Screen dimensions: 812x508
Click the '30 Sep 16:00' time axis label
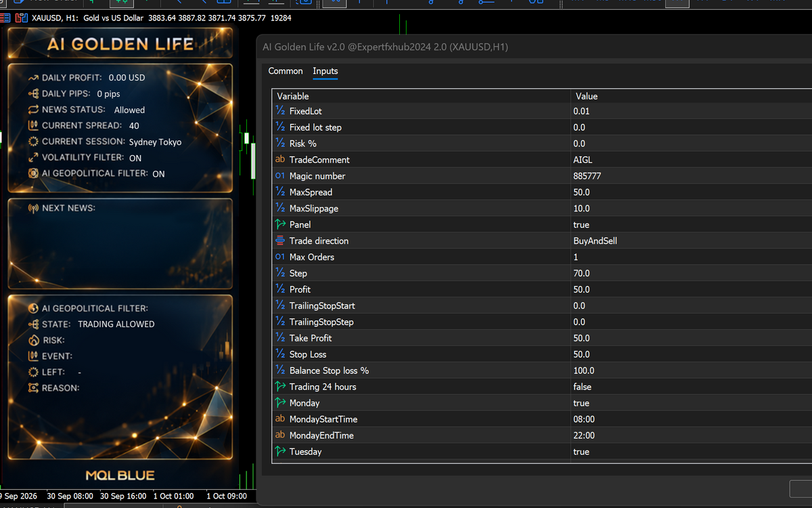(123, 496)
